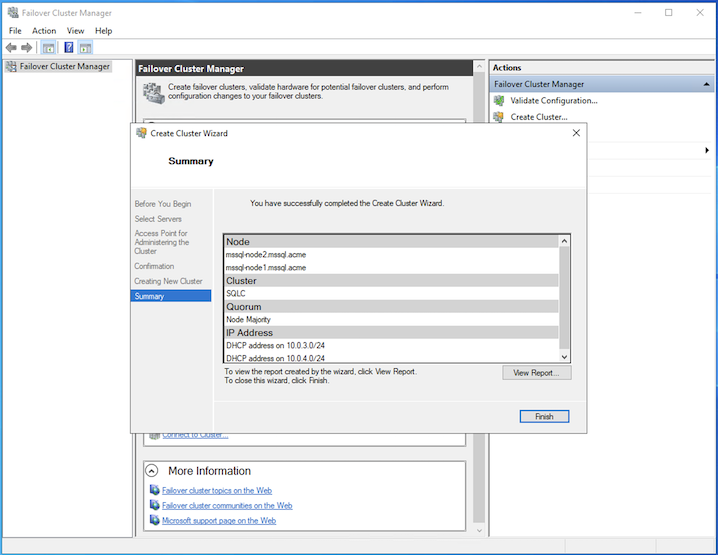Click globe icon beside Failover cluster communities link
The height and width of the screenshot is (555, 718).
[x=155, y=505]
